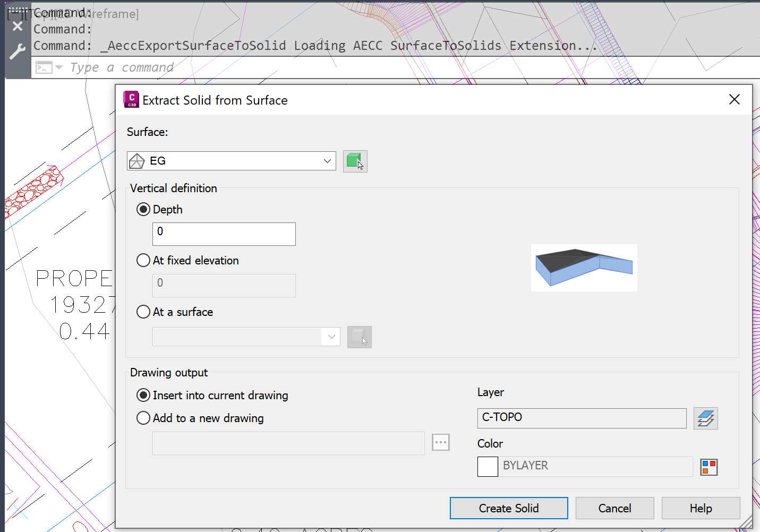Open recent commands dropdown on the command line
This screenshot has height=532, width=760.
coord(58,67)
